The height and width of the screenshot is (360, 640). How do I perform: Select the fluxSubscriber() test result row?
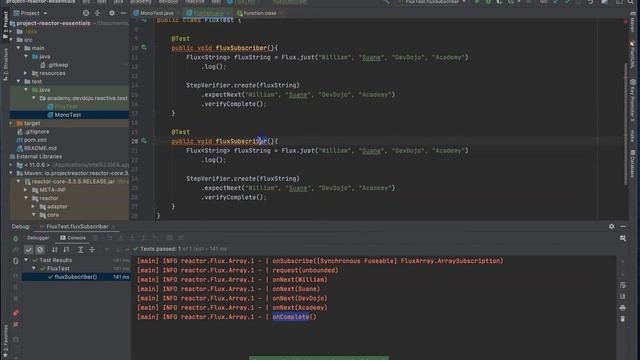tap(76, 277)
